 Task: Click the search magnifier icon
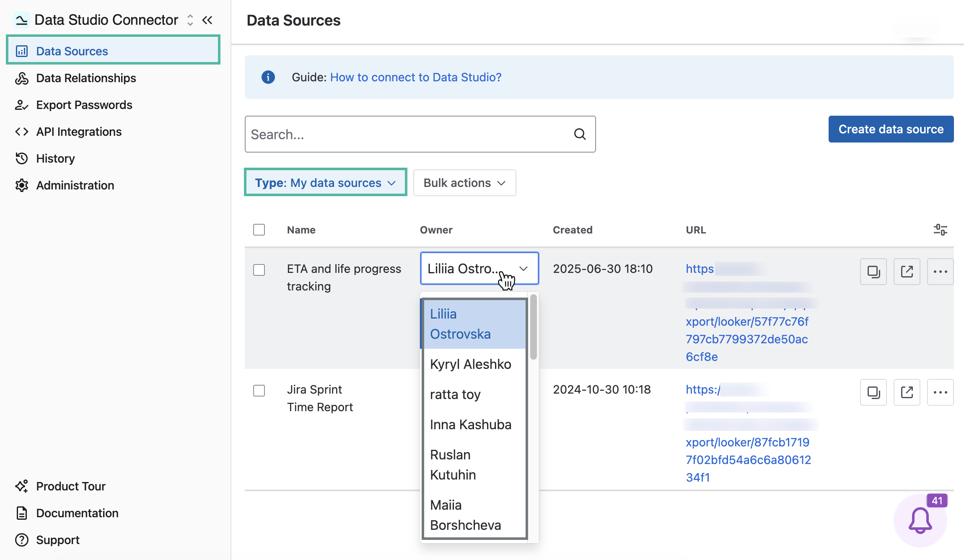tap(580, 134)
